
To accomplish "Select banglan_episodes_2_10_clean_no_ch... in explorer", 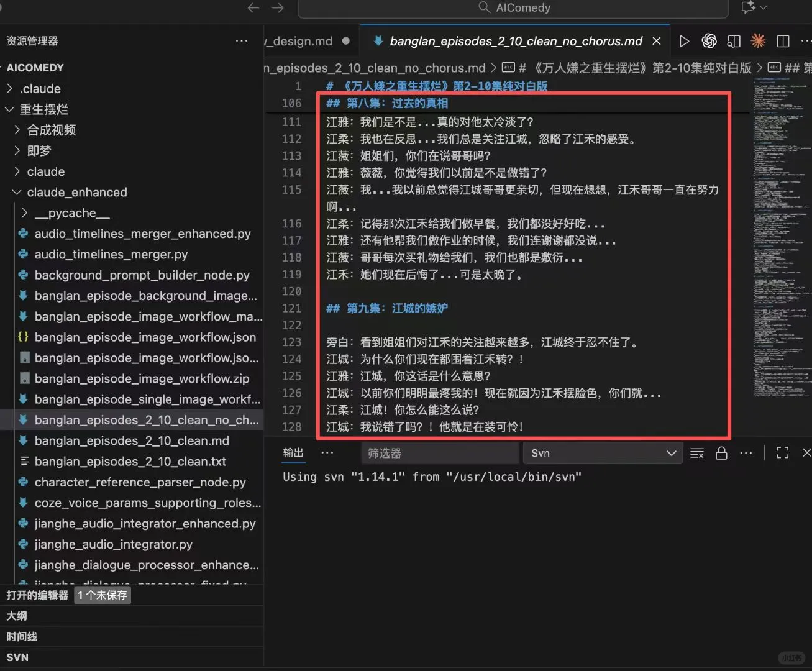I will 132,420.
